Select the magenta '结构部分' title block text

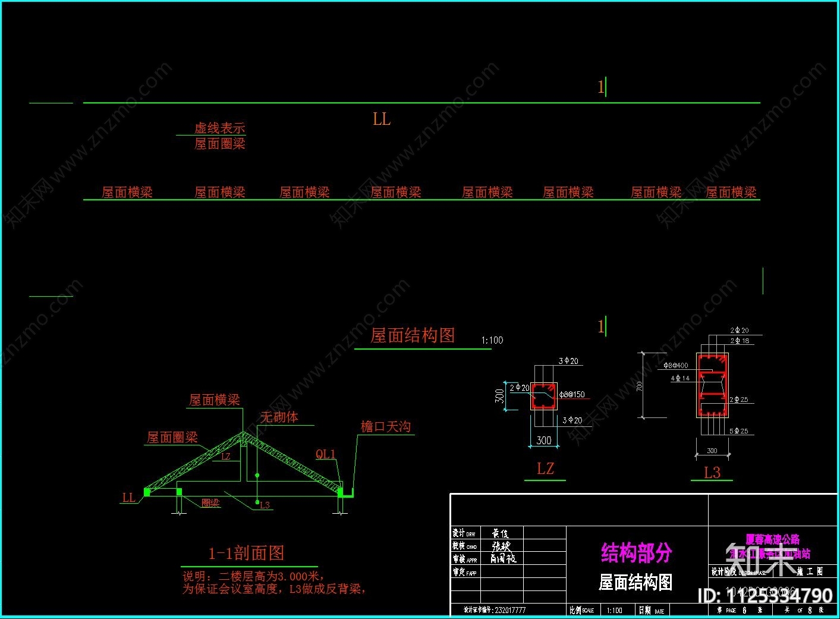[x=637, y=552]
